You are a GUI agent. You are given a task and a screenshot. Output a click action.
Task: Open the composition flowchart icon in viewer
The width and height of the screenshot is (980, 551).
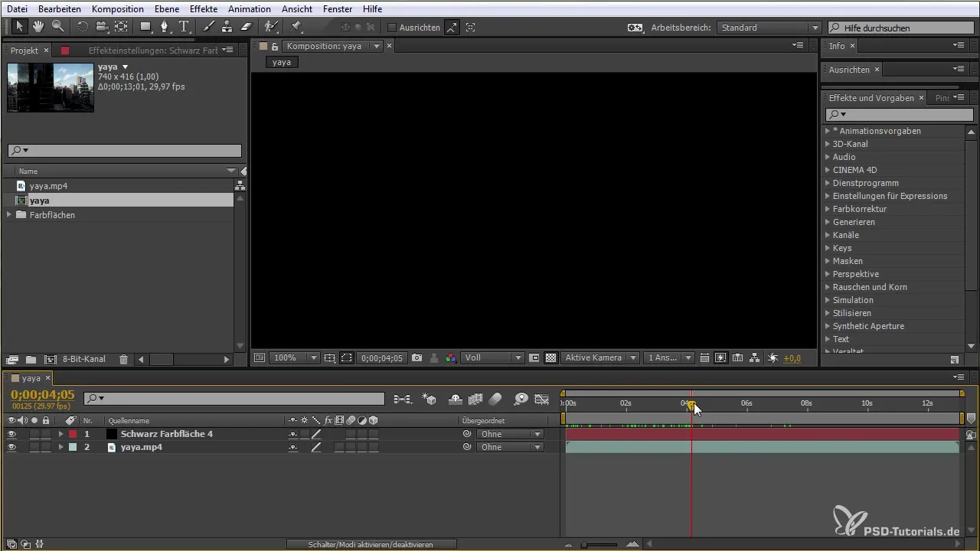pyautogui.click(x=755, y=357)
